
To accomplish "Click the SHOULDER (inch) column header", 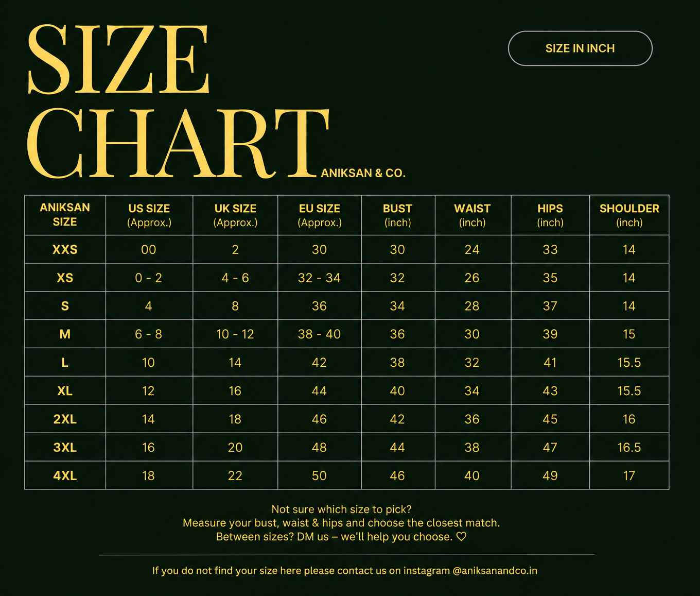I will pyautogui.click(x=629, y=215).
